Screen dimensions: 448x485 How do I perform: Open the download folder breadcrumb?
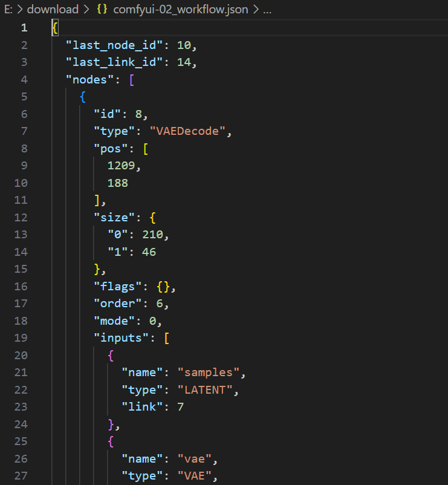tap(53, 9)
